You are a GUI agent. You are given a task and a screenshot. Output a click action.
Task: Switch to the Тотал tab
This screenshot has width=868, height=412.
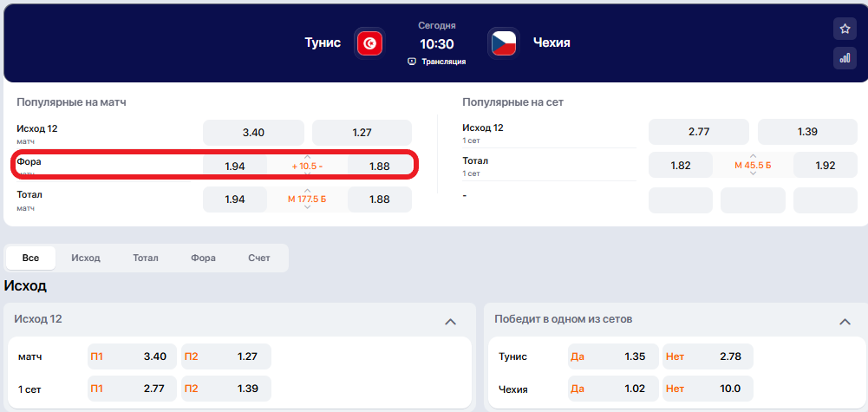pyautogui.click(x=146, y=258)
